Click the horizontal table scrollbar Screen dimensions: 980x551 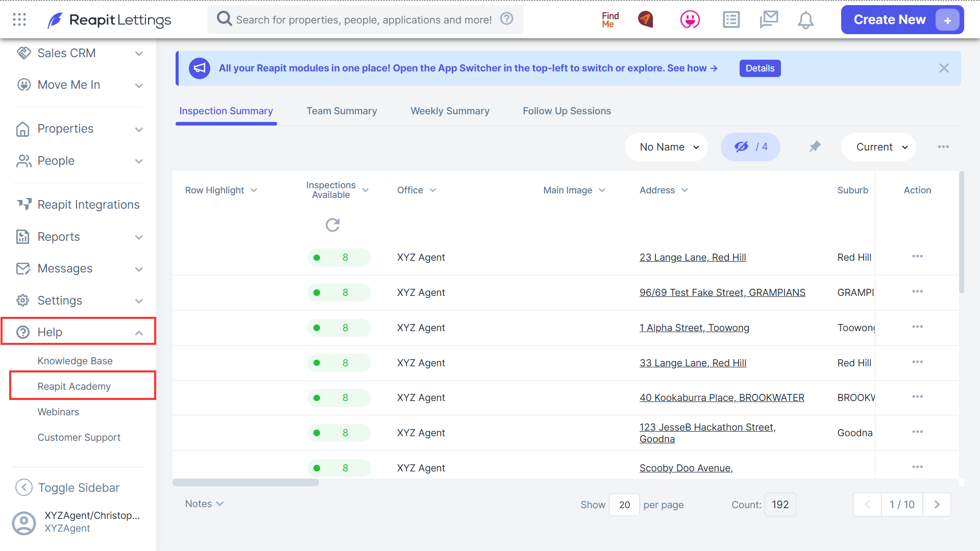pyautogui.click(x=246, y=482)
